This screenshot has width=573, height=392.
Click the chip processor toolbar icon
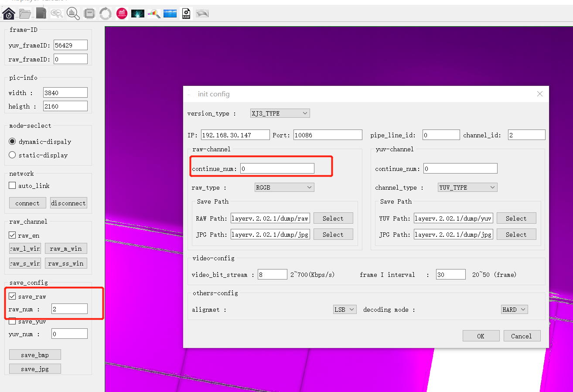tap(89, 14)
